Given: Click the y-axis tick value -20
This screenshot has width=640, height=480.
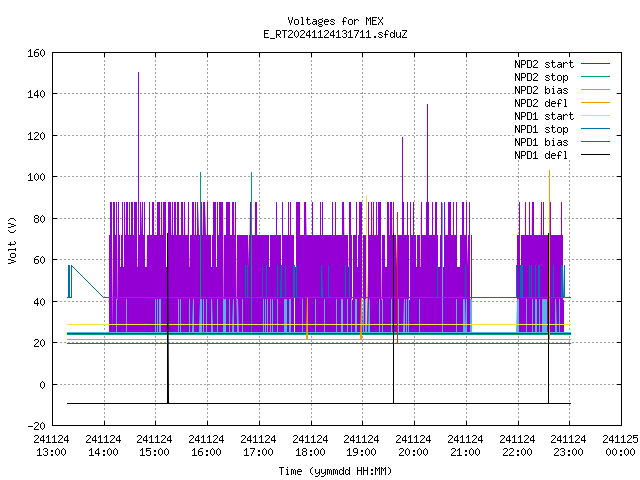Looking at the screenshot, I should (x=36, y=426).
